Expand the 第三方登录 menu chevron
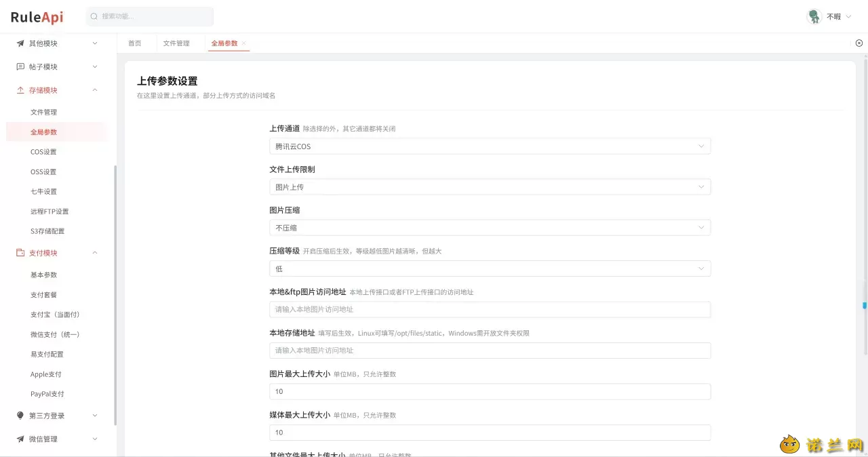The height and width of the screenshot is (457, 868). click(95, 416)
